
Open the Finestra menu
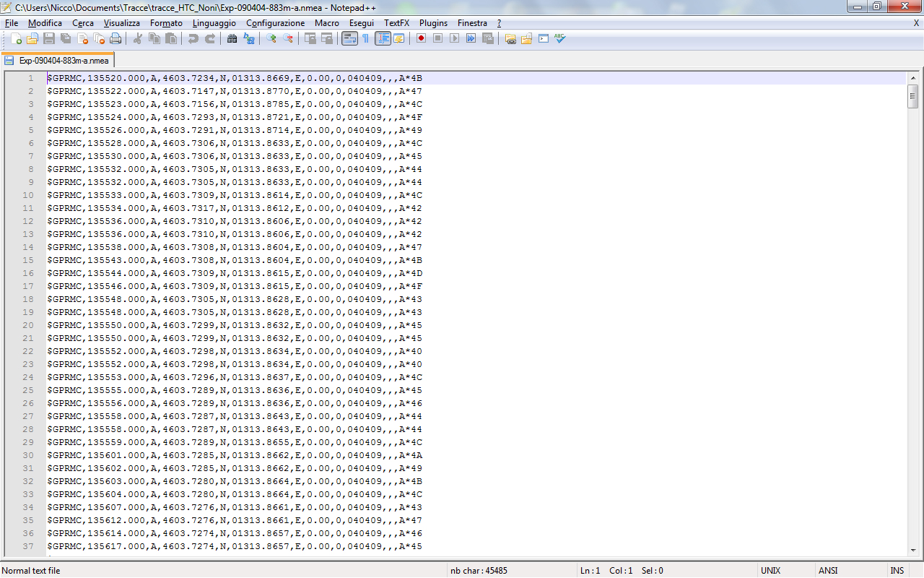tap(472, 23)
